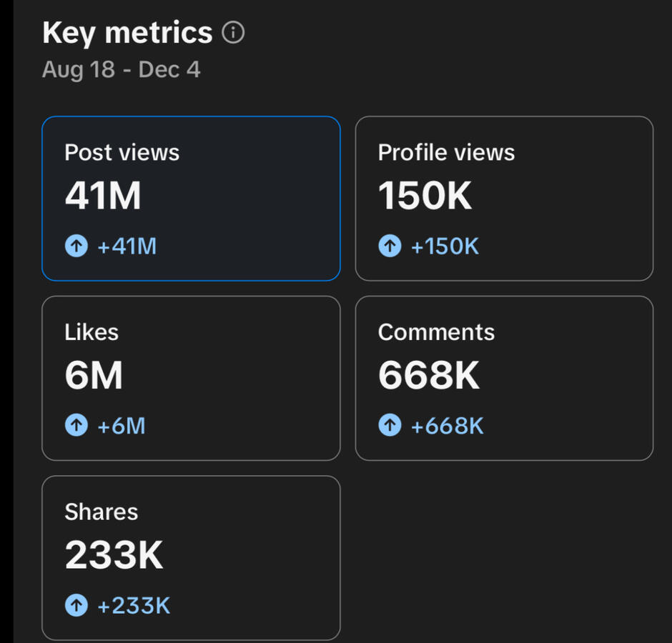Click the up-arrow icon in Shares card
Image resolution: width=672 pixels, height=643 pixels.
click(76, 606)
